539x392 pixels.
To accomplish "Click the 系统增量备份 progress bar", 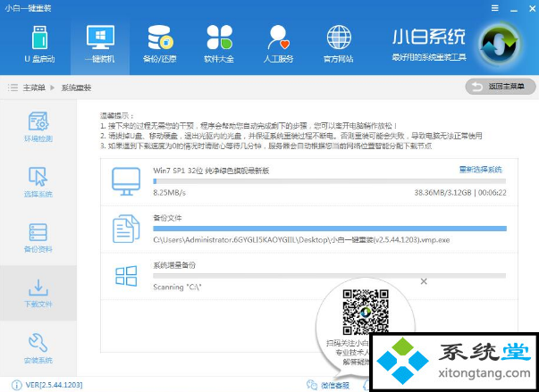I will pyautogui.click(x=329, y=276).
